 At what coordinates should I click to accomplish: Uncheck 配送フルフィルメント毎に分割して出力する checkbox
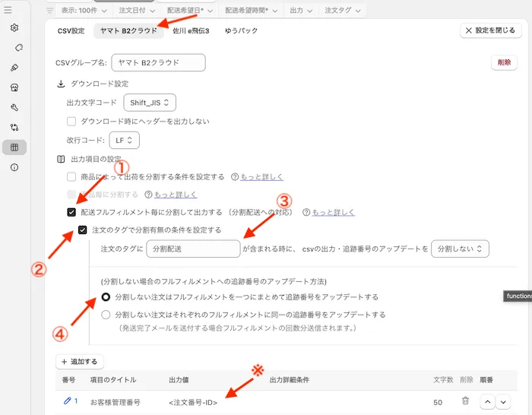pos(71,213)
